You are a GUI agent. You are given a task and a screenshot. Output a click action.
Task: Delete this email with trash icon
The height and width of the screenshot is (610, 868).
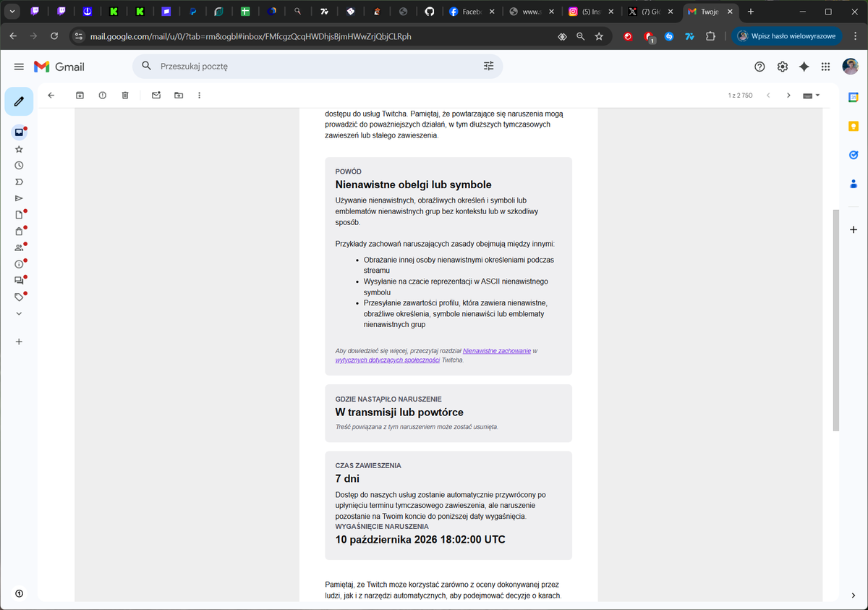pos(125,95)
